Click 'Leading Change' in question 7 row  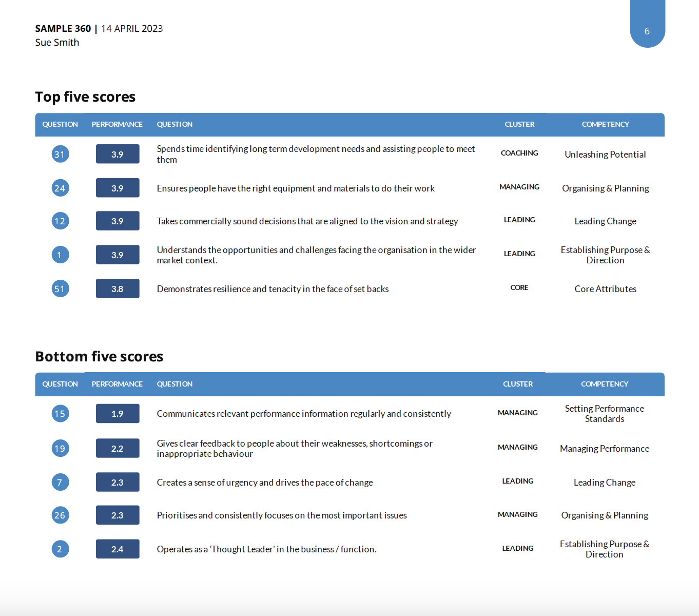[605, 483]
